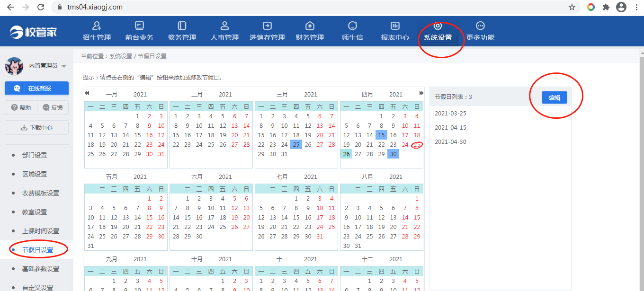Open the 系统设置 module

[x=438, y=31]
